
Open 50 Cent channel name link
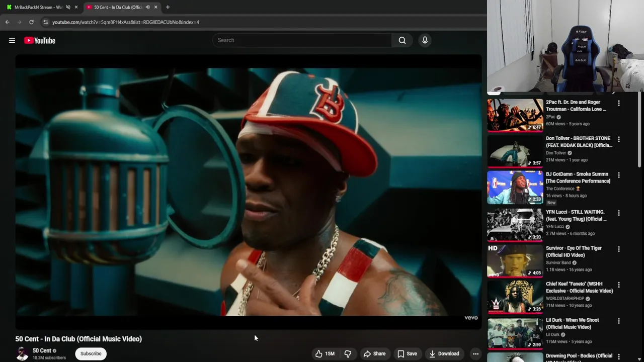[x=42, y=350]
